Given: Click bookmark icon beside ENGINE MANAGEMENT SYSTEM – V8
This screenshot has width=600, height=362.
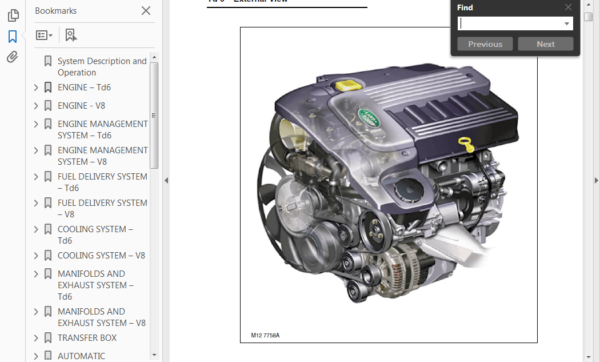Looking at the screenshot, I should pos(48,150).
